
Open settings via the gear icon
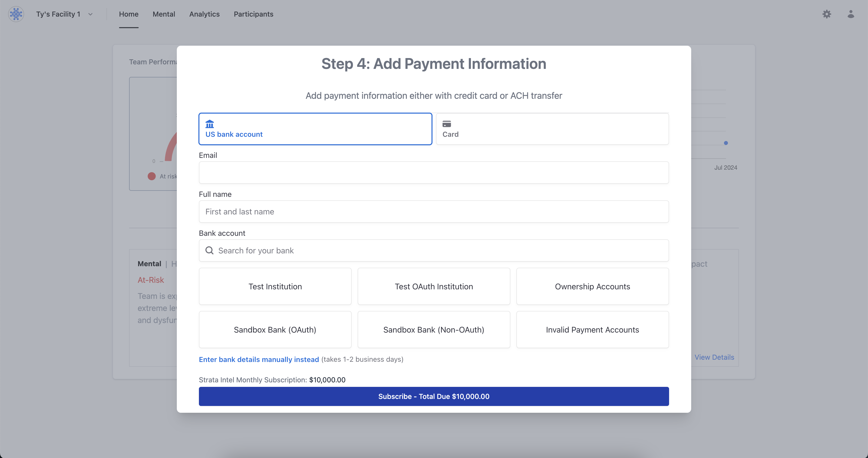click(x=827, y=14)
